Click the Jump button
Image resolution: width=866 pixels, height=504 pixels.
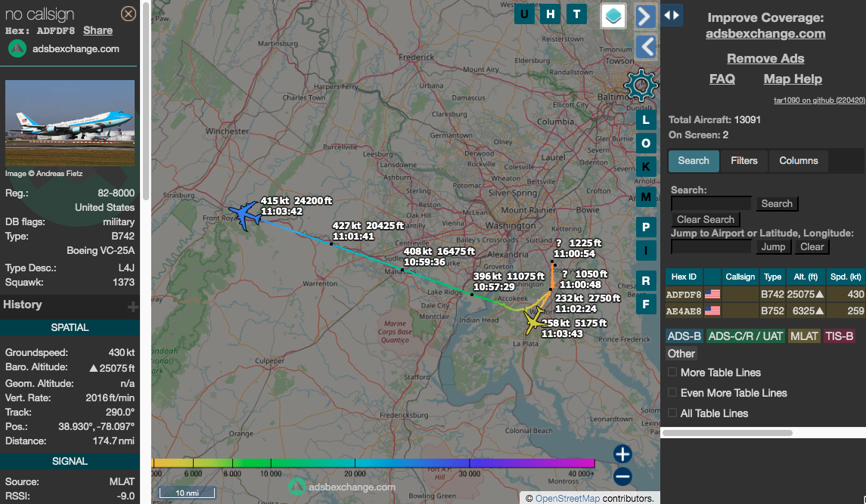coord(773,247)
